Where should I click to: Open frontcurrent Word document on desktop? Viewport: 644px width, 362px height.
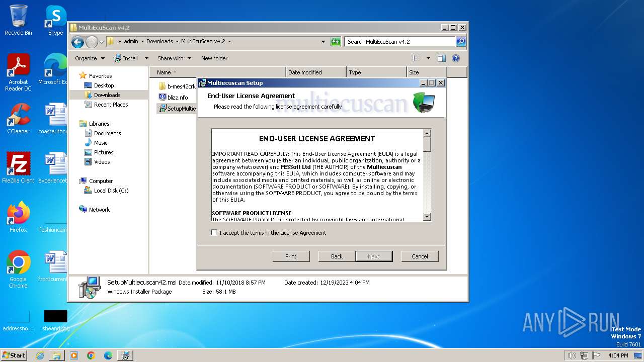coord(53,266)
